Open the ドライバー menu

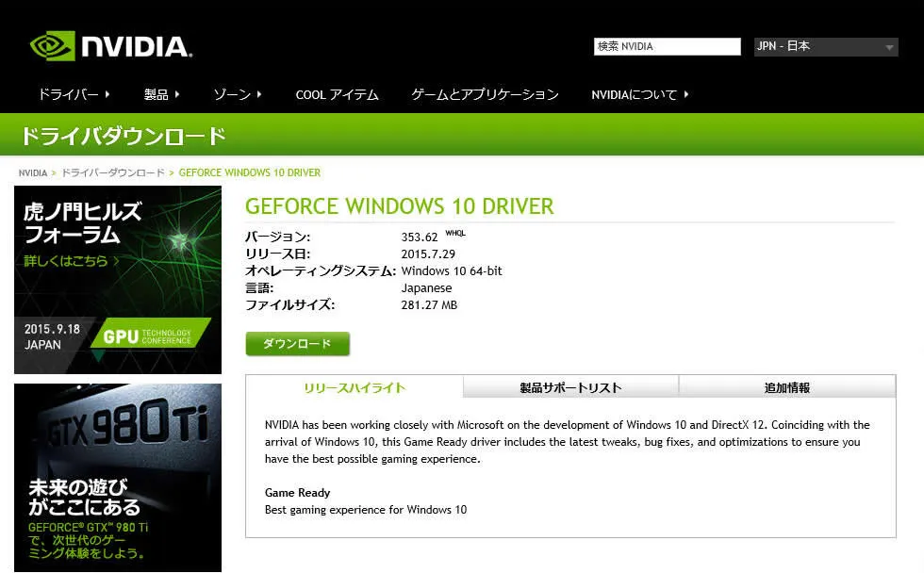click(74, 94)
